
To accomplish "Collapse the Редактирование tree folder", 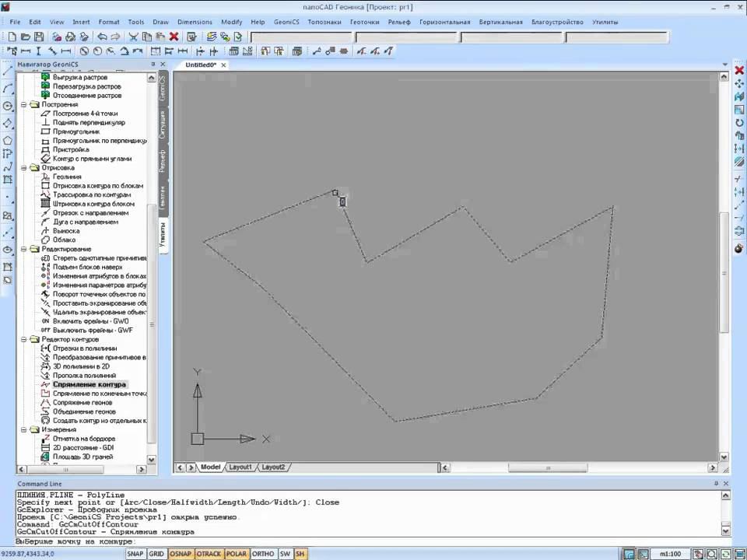I will click(x=23, y=249).
